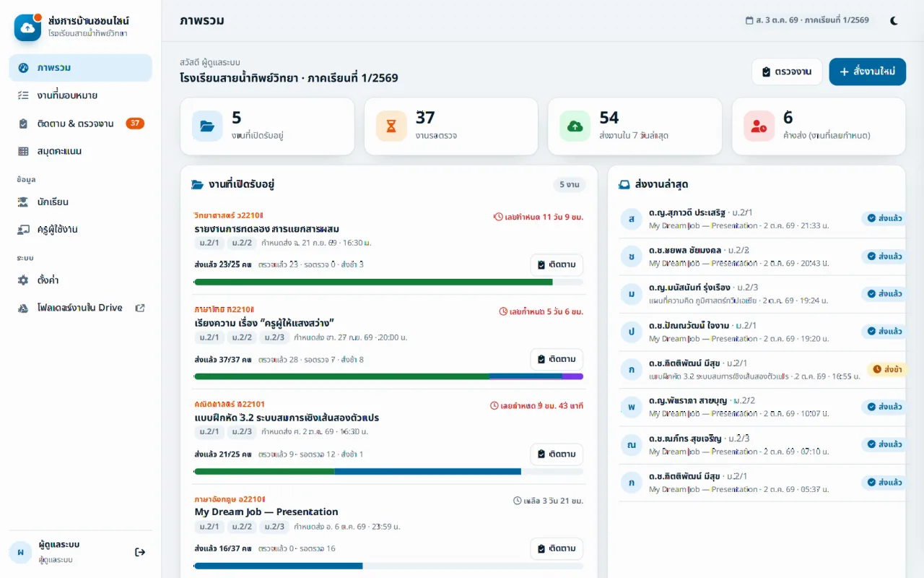Click the สั่งงานใหม่ button
Image resolution: width=924 pixels, height=578 pixels.
click(x=867, y=72)
